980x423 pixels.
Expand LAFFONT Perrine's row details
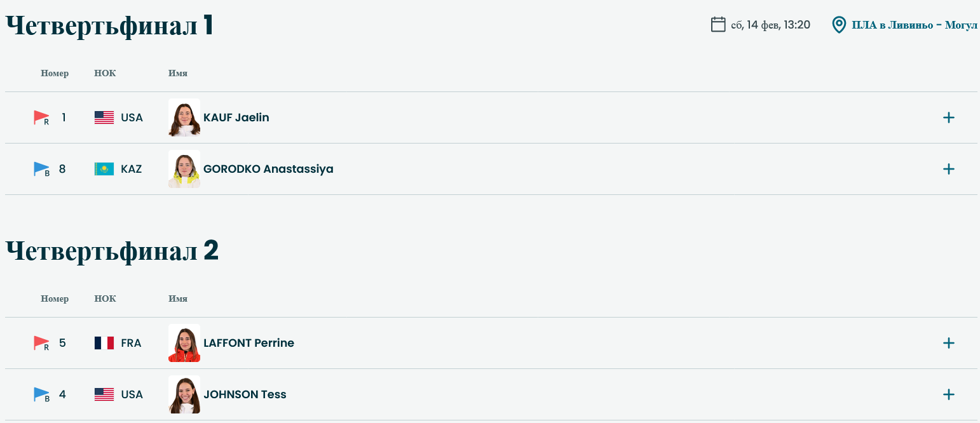(x=949, y=343)
